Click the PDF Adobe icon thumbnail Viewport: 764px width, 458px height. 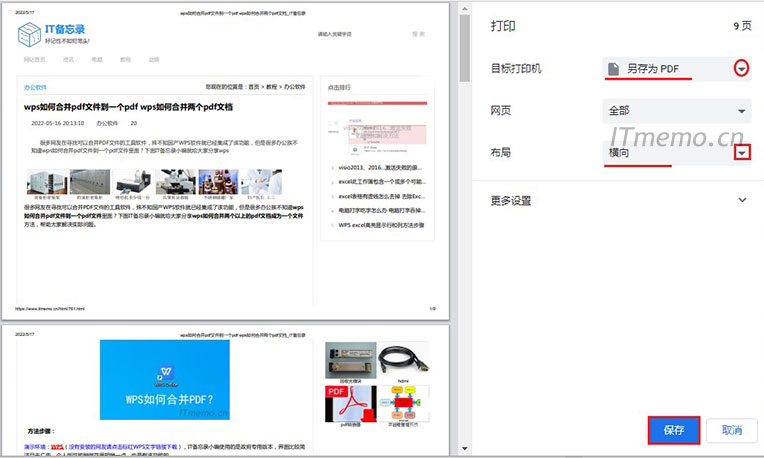[351, 404]
